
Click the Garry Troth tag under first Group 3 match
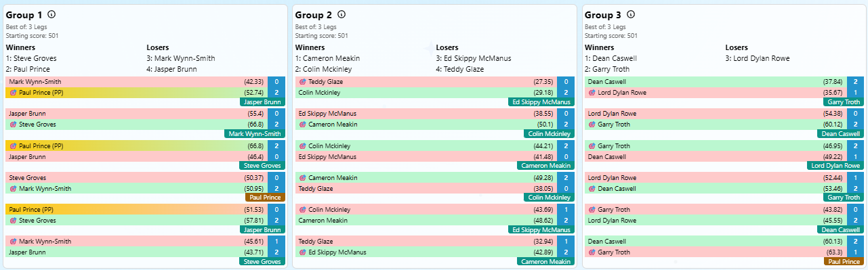[x=844, y=102]
